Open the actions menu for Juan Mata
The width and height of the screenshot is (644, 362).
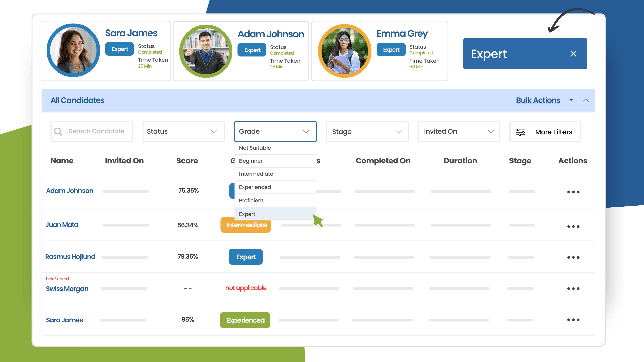pos(573,226)
